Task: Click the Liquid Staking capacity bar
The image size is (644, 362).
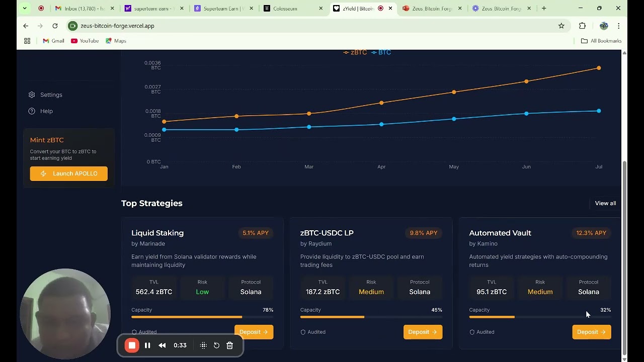Action: [202, 317]
